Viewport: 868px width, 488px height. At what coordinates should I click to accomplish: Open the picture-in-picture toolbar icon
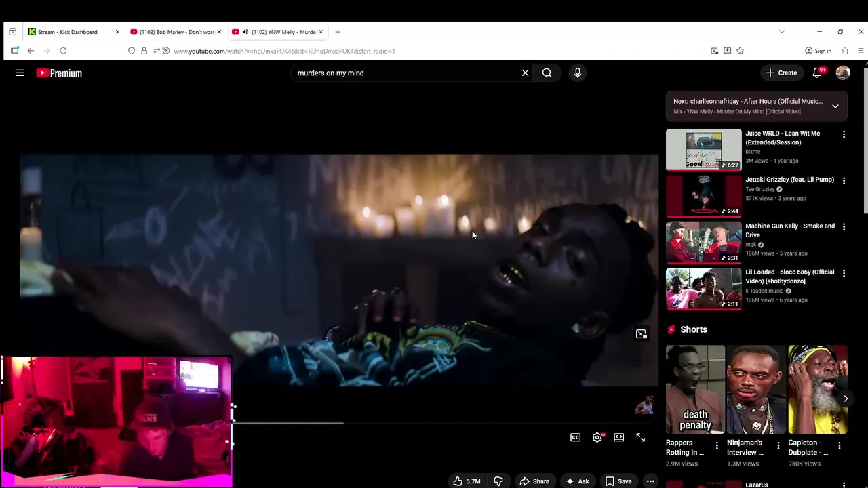tap(715, 51)
